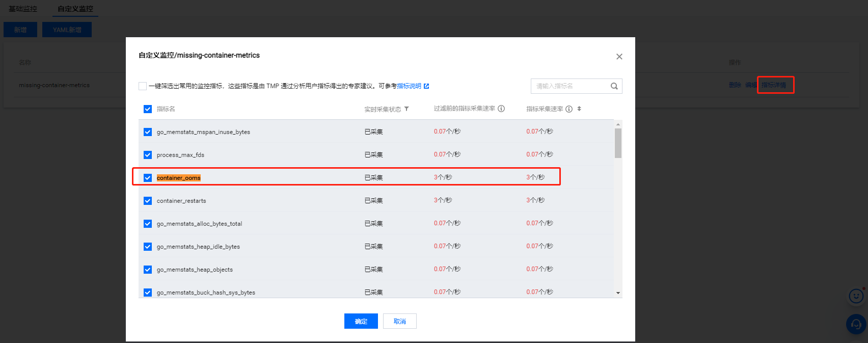Click the external link icon beside 指标说明
Image resolution: width=868 pixels, height=343 pixels.
click(426, 86)
